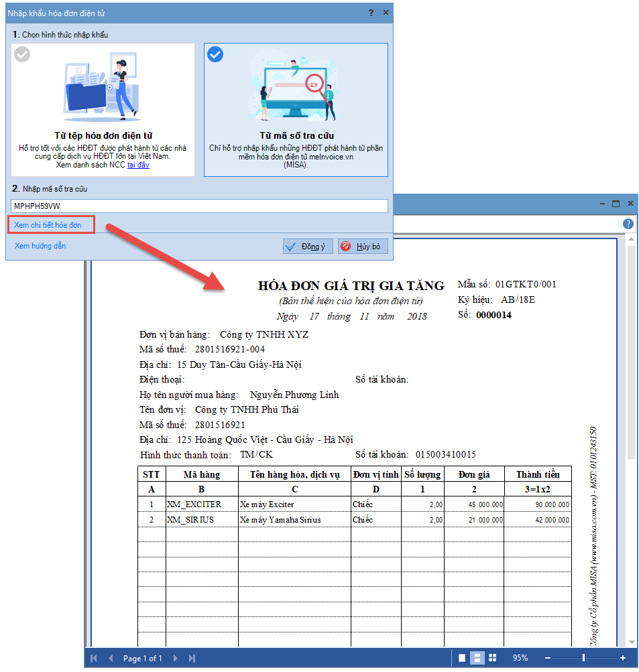Switch to multiple pages view mode
Screen dimensions: 639x672
(x=492, y=658)
